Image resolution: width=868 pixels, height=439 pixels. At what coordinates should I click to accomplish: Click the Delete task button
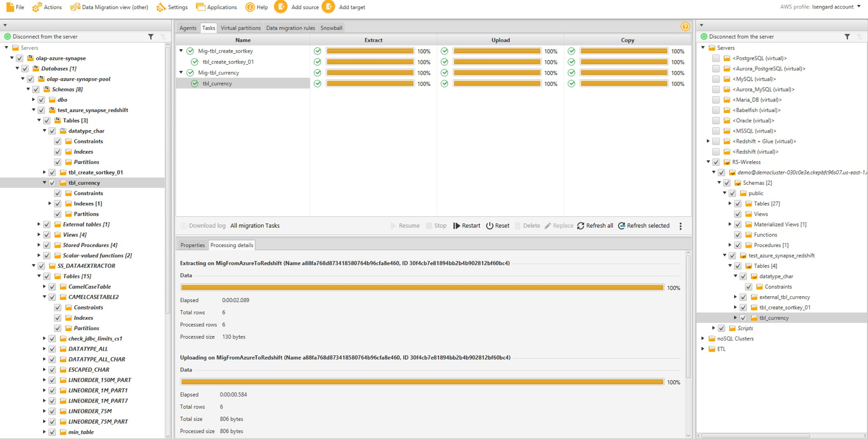click(527, 226)
